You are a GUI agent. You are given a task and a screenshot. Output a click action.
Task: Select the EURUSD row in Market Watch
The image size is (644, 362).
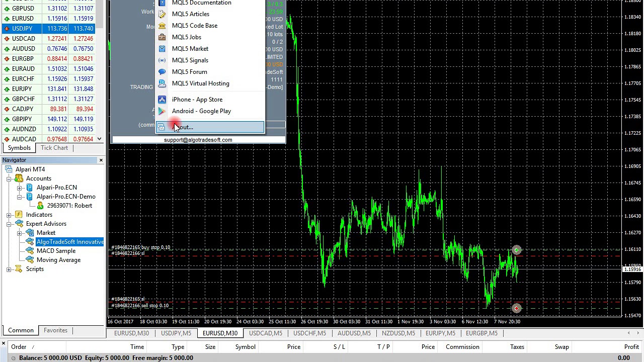point(49,19)
